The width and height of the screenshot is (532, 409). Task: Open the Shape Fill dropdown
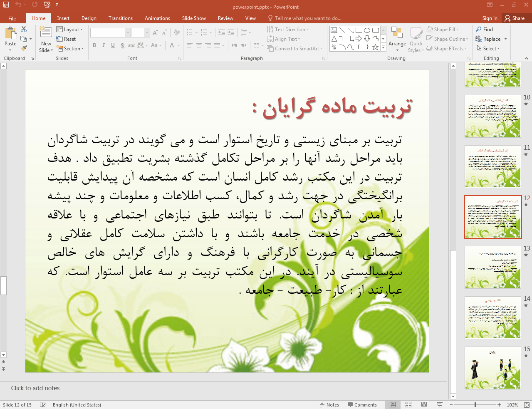(x=443, y=30)
